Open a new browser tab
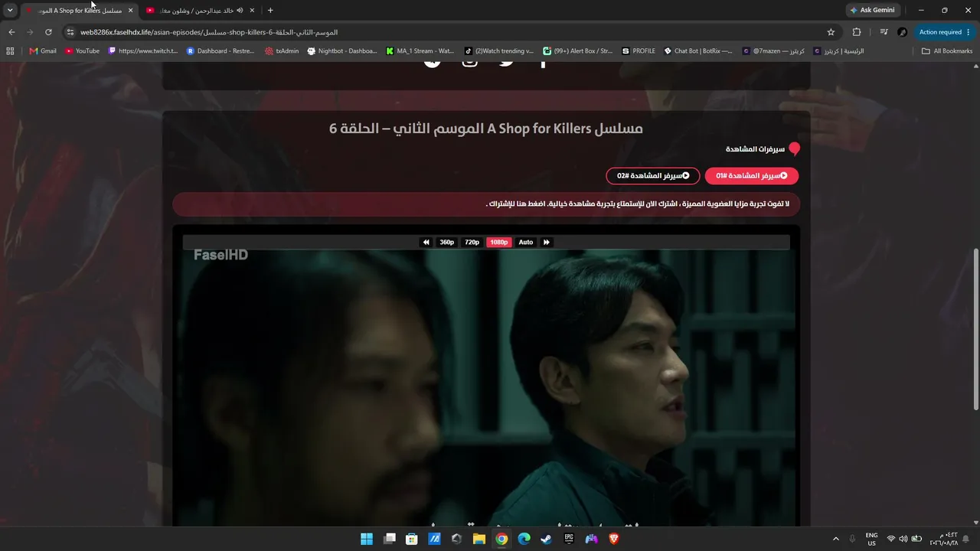Image resolution: width=980 pixels, height=551 pixels. [270, 10]
